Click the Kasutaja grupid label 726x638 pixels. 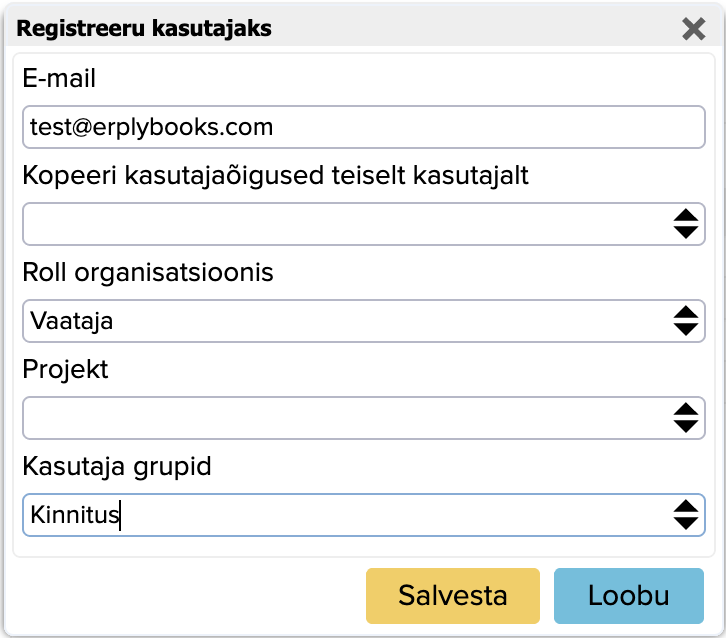117,466
